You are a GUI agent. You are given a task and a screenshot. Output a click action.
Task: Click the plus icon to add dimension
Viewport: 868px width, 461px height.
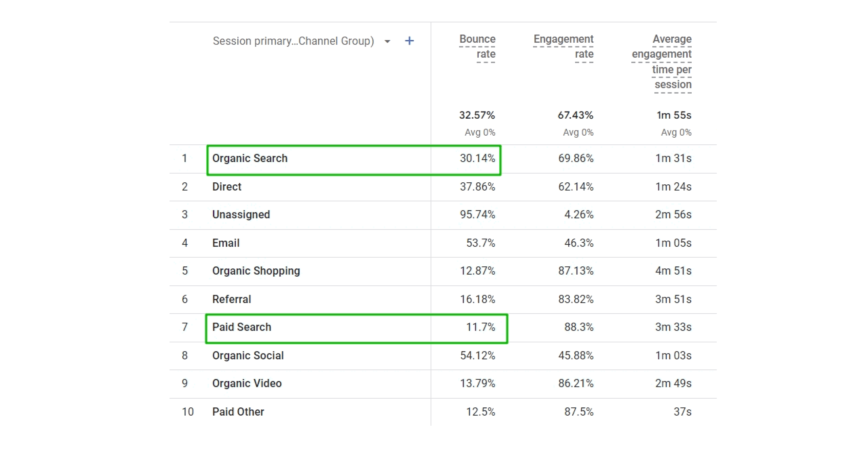point(409,41)
